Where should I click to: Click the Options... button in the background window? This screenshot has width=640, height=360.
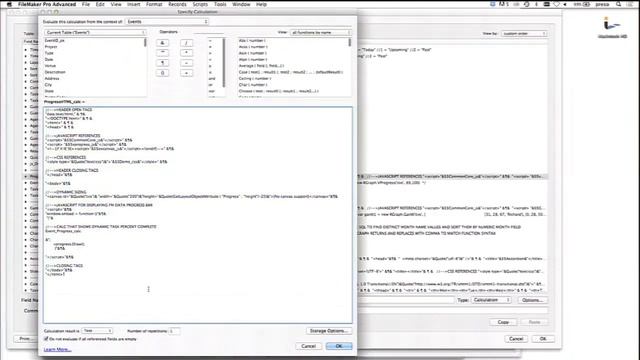click(532, 300)
